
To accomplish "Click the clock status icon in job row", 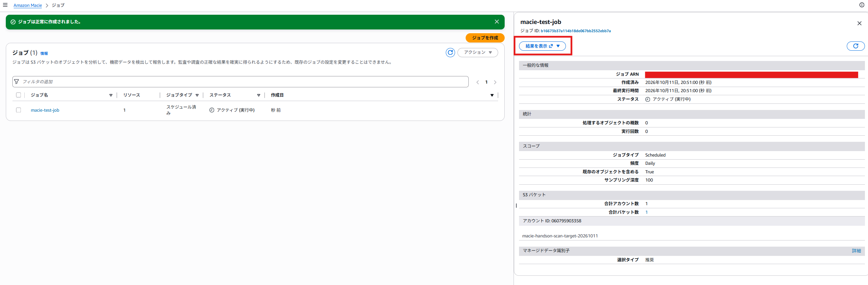I will click(212, 110).
